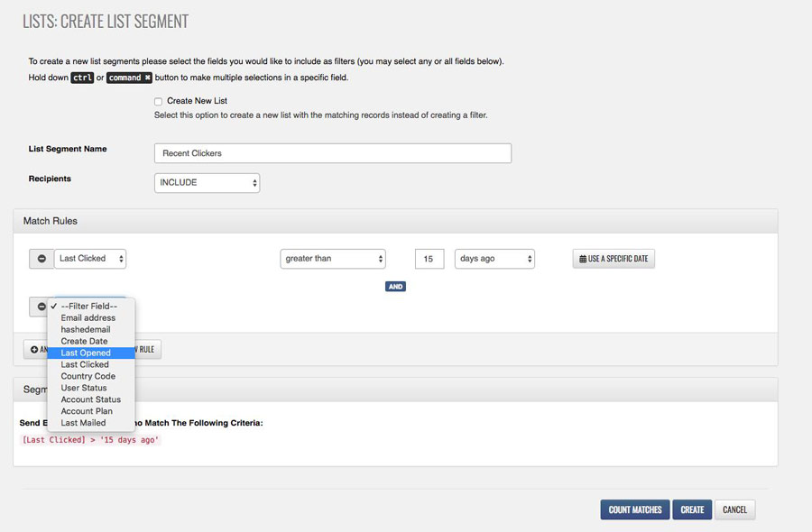Pick Country Code from the filter list
This screenshot has width=812, height=532.
(x=88, y=376)
